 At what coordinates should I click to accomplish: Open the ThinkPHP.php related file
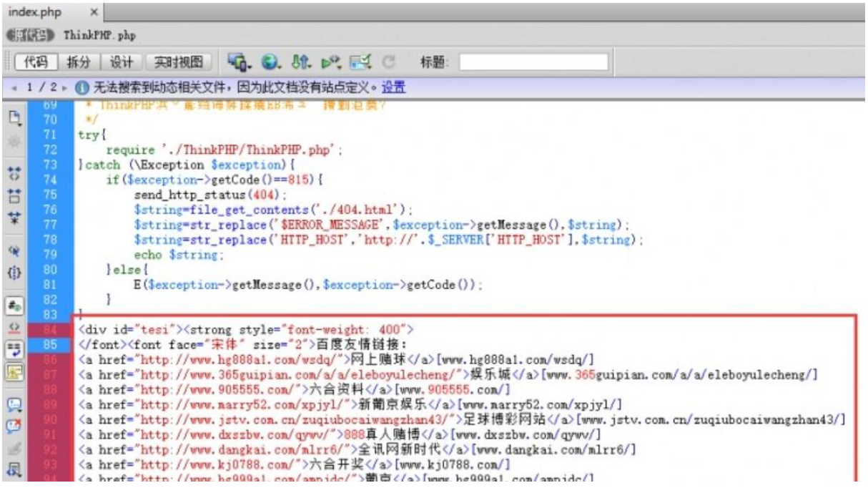tap(99, 35)
